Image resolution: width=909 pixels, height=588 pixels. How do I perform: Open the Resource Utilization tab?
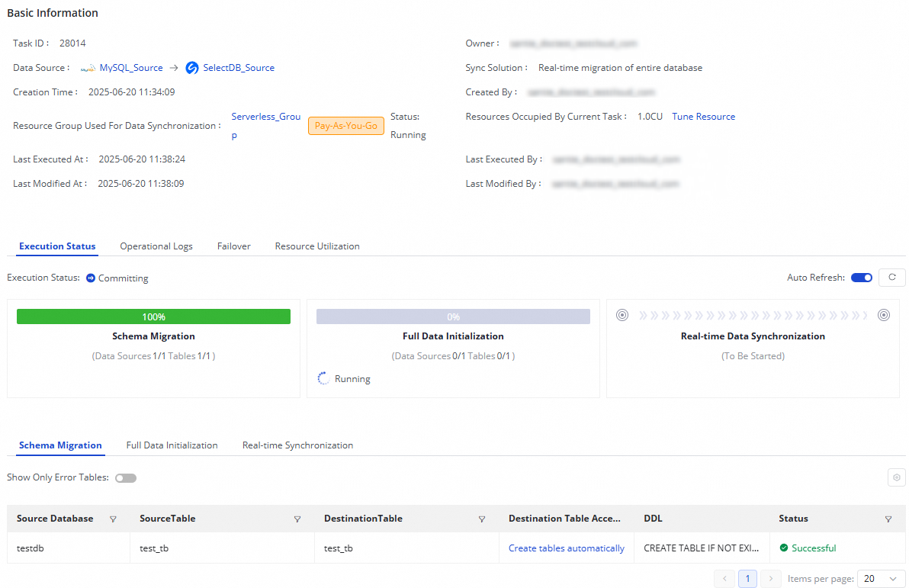coord(317,246)
